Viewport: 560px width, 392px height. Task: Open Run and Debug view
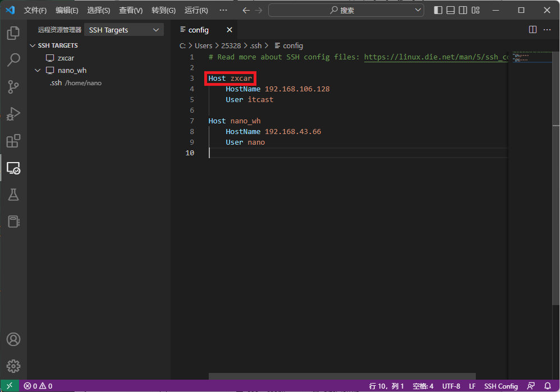(x=13, y=114)
